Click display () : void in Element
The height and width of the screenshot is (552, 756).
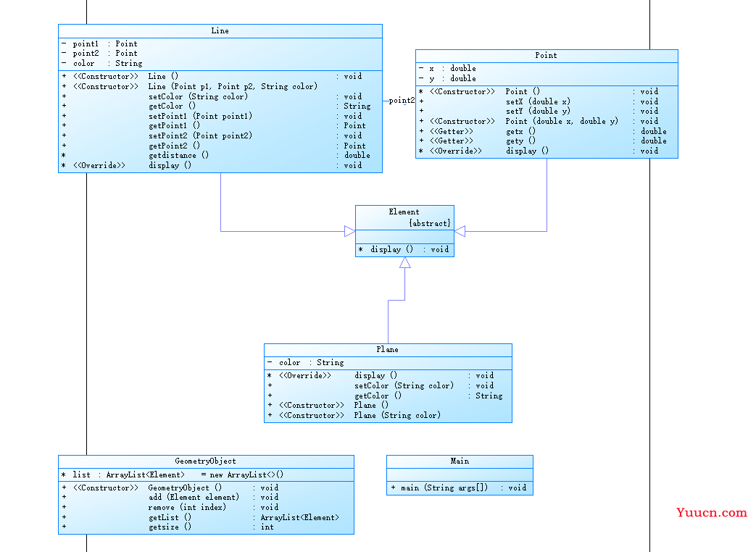tap(410, 249)
